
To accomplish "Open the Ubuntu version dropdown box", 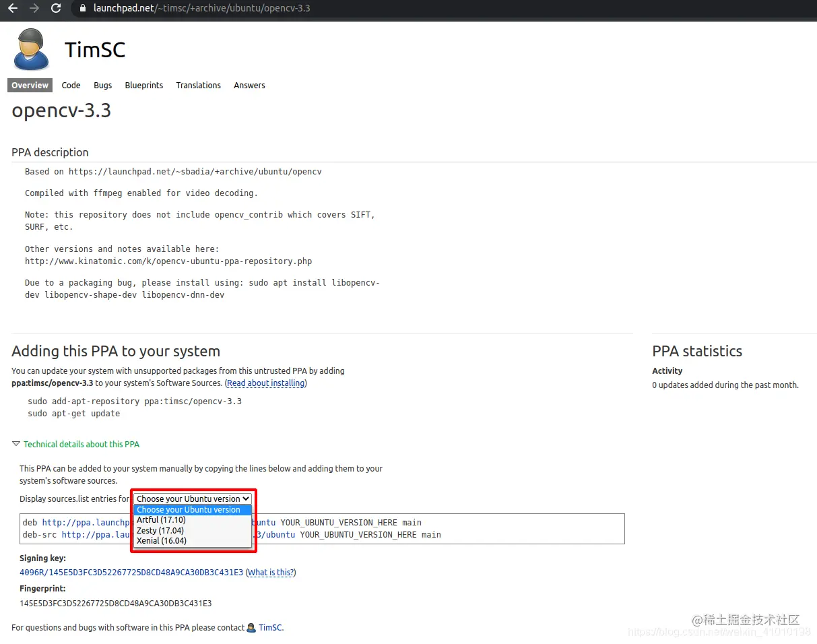I will 193,499.
